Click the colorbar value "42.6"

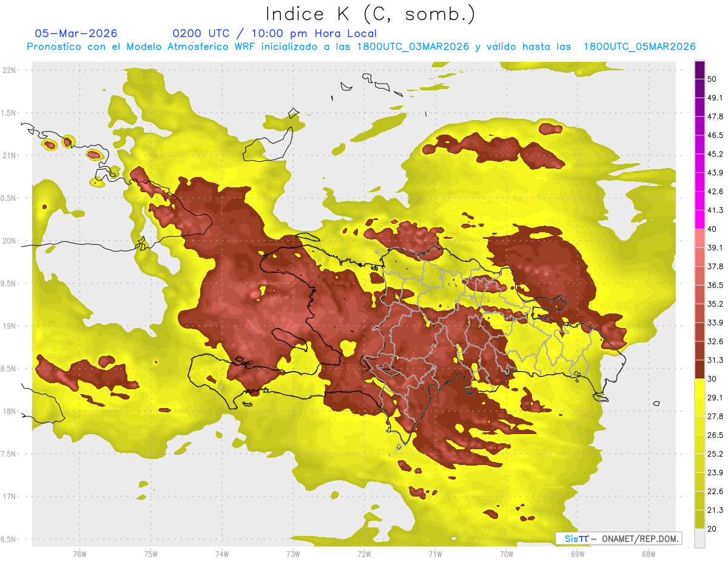715,191
